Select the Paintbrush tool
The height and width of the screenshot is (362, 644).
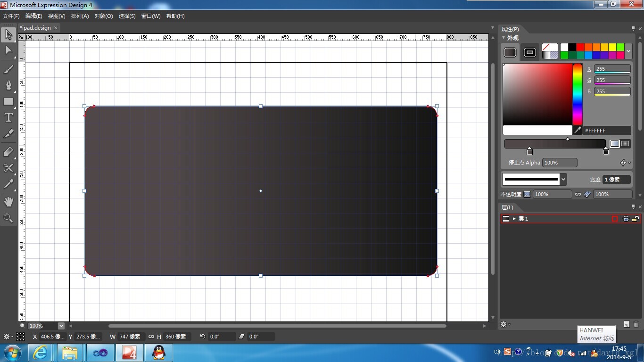tap(8, 69)
